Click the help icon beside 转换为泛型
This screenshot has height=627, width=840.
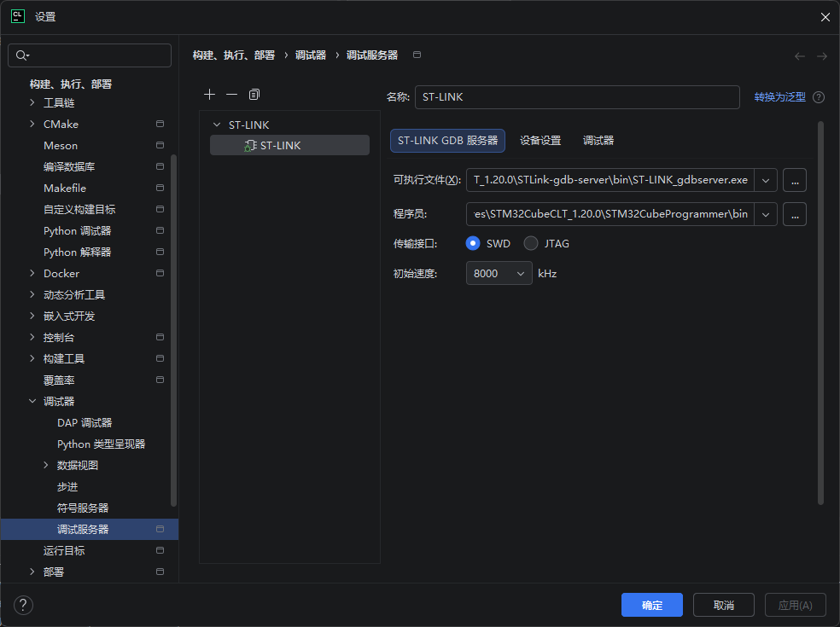pos(819,97)
